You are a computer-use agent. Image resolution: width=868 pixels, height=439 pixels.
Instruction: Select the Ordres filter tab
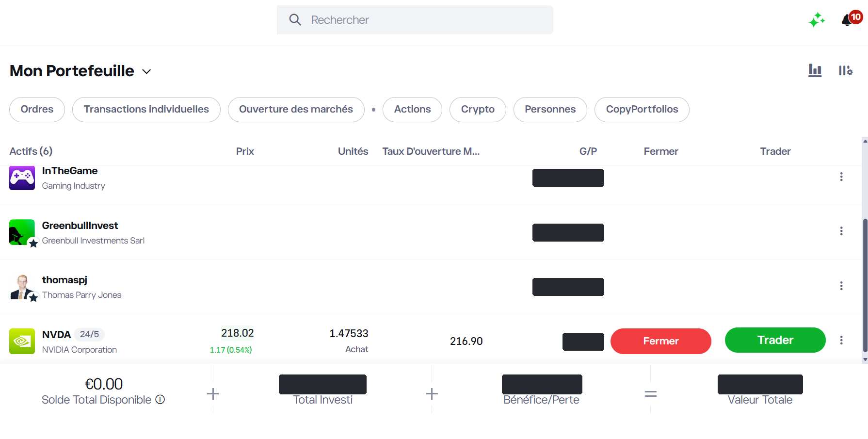click(37, 110)
